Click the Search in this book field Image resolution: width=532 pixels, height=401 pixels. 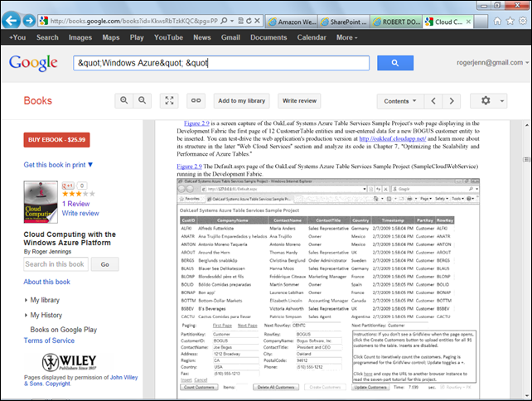point(56,264)
